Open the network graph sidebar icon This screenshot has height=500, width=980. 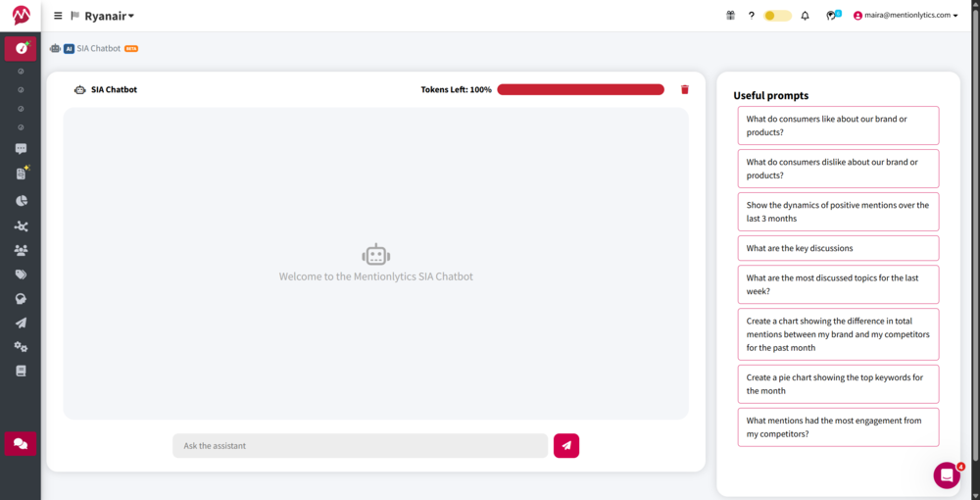(x=22, y=226)
